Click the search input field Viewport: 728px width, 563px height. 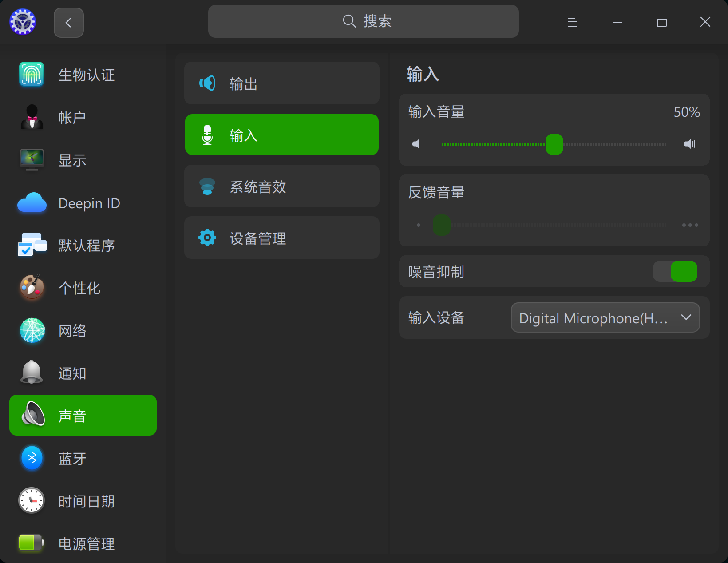[x=363, y=21]
